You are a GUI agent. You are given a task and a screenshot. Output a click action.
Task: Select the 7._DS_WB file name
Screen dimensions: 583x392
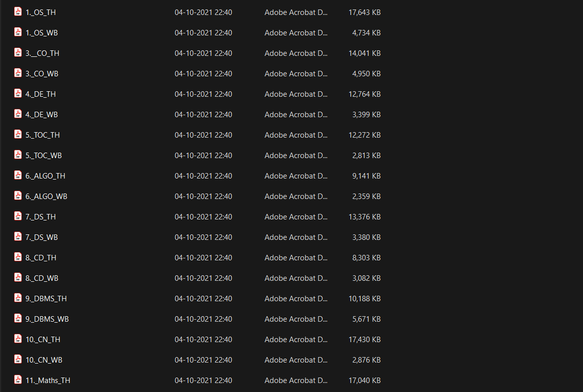[41, 237]
